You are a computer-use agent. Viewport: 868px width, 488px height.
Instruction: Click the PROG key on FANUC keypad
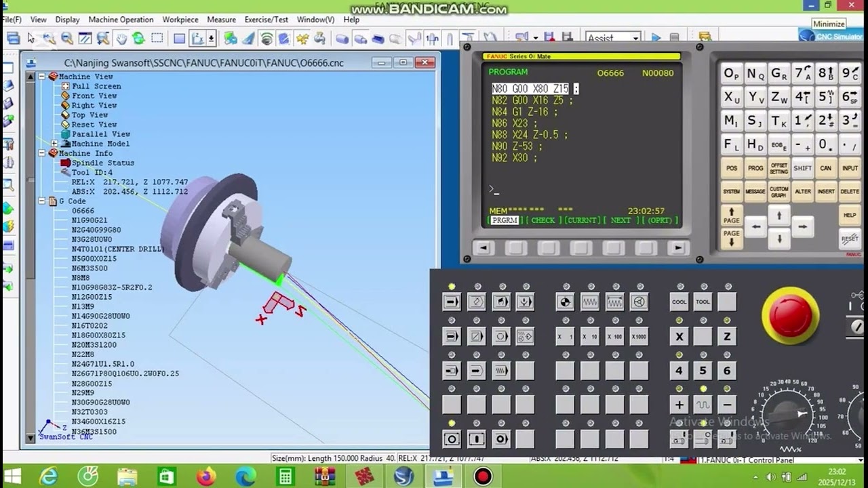pyautogui.click(x=755, y=168)
